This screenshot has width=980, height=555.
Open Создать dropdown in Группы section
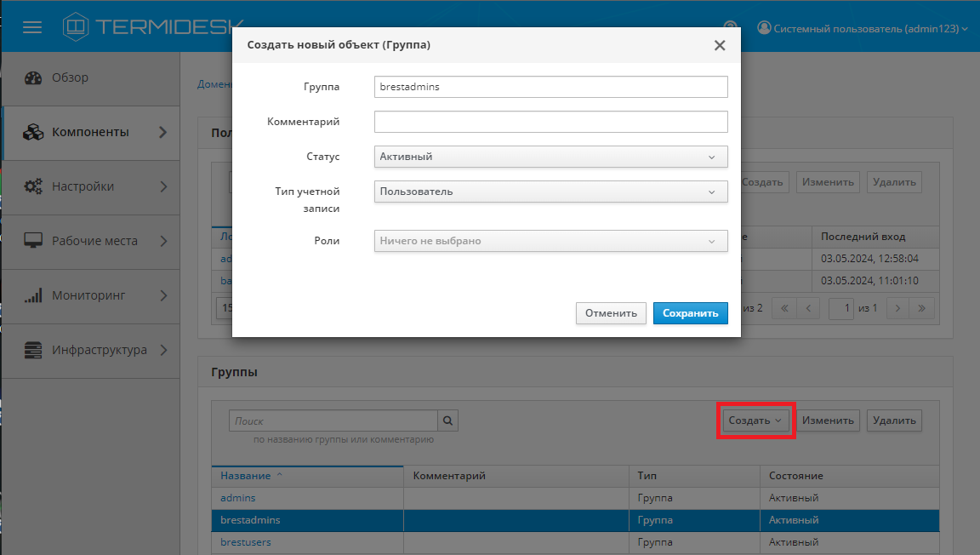(x=755, y=421)
